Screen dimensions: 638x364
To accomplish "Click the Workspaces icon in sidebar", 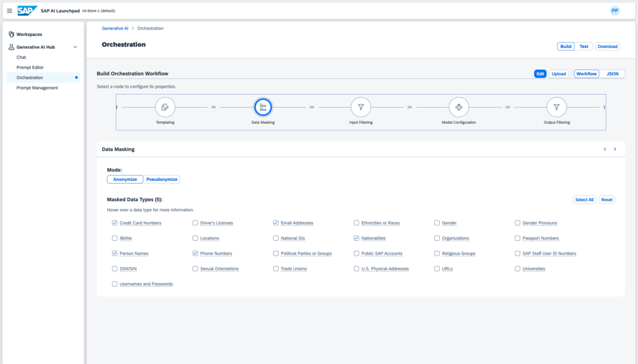I will 11,34.
